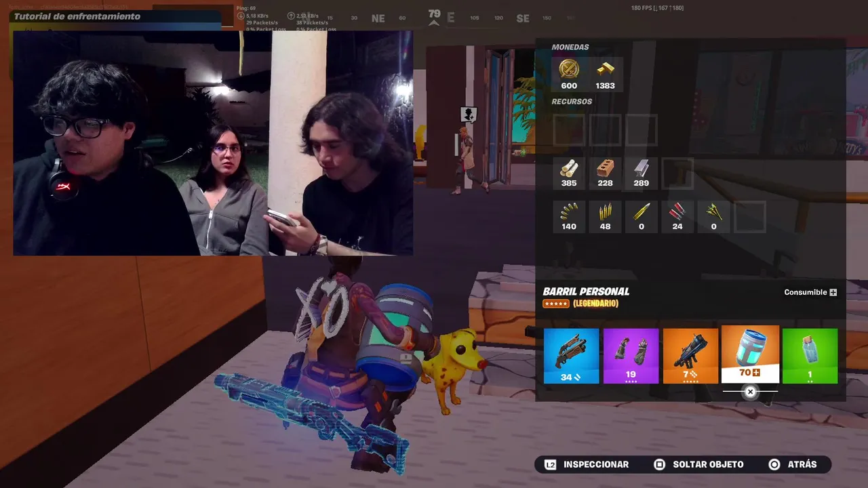Click the (LEGENDARIO) rarity label
This screenshot has height=488, width=868.
[x=595, y=304]
